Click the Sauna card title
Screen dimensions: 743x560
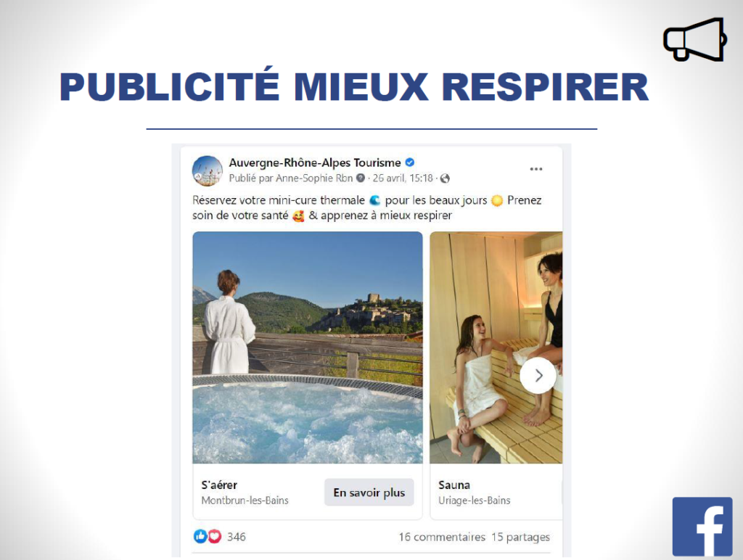click(454, 485)
